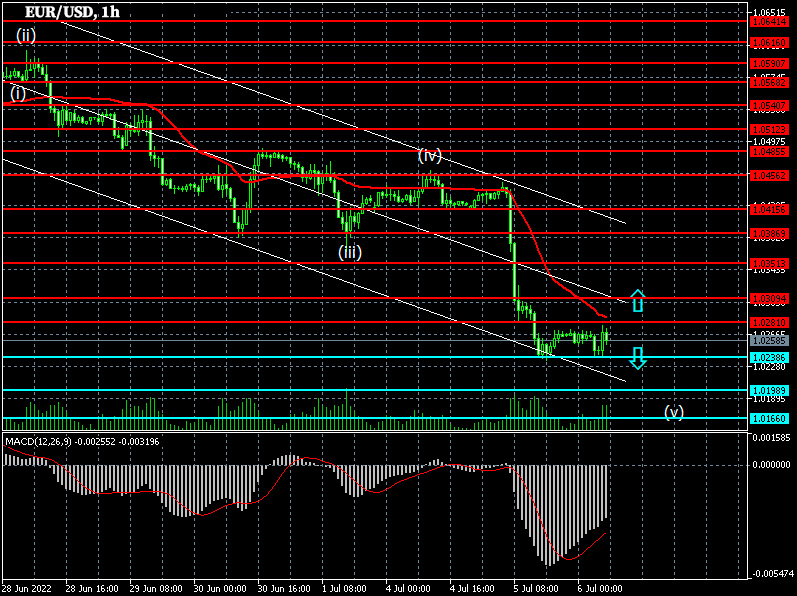Select the (iii) wave label

[x=350, y=252]
